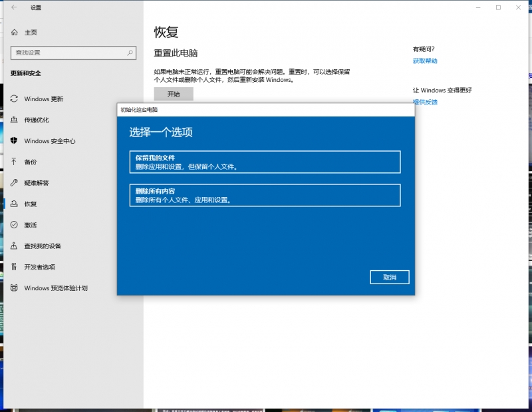Click the 开发者选项 tools icon
This screenshot has width=532, height=412.
14,267
